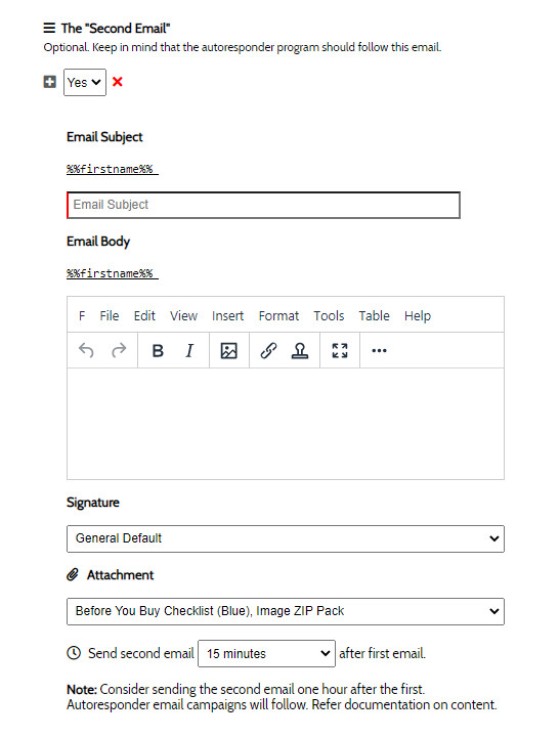Click the redo arrow in editor toolbar

point(119,351)
